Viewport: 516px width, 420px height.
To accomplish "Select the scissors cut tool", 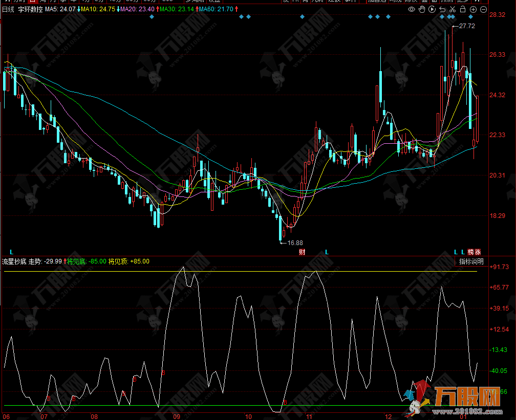I will tap(453, 9).
